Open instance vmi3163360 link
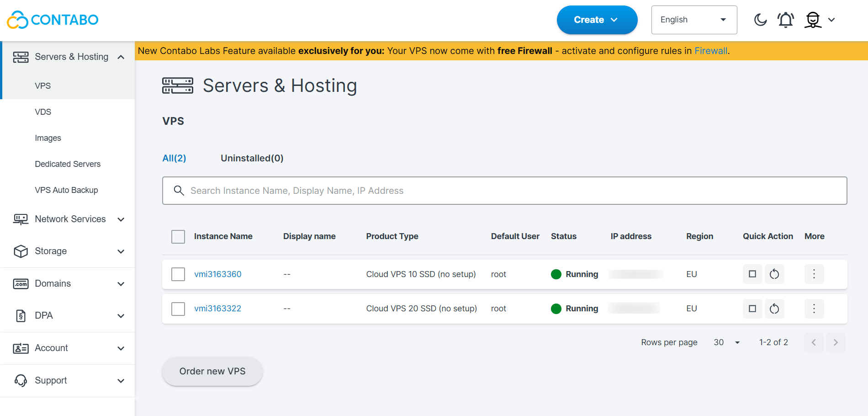This screenshot has height=416, width=868. 218,274
